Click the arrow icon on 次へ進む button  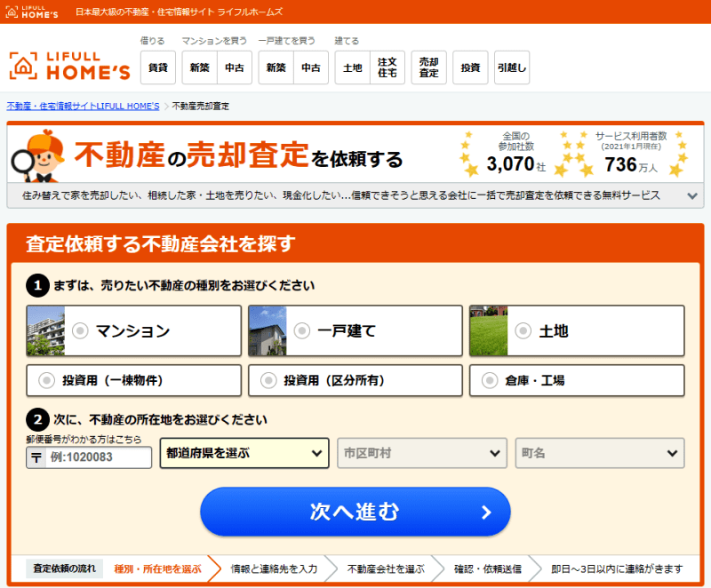click(486, 512)
